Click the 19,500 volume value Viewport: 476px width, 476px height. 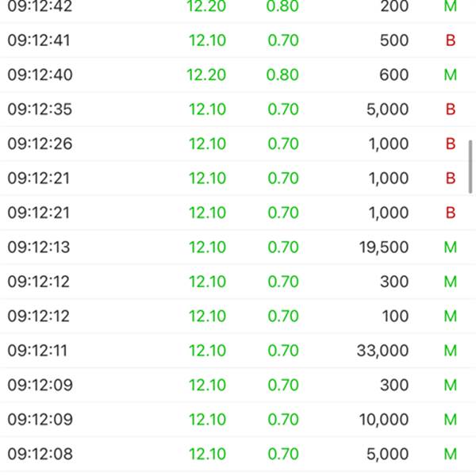[384, 248]
